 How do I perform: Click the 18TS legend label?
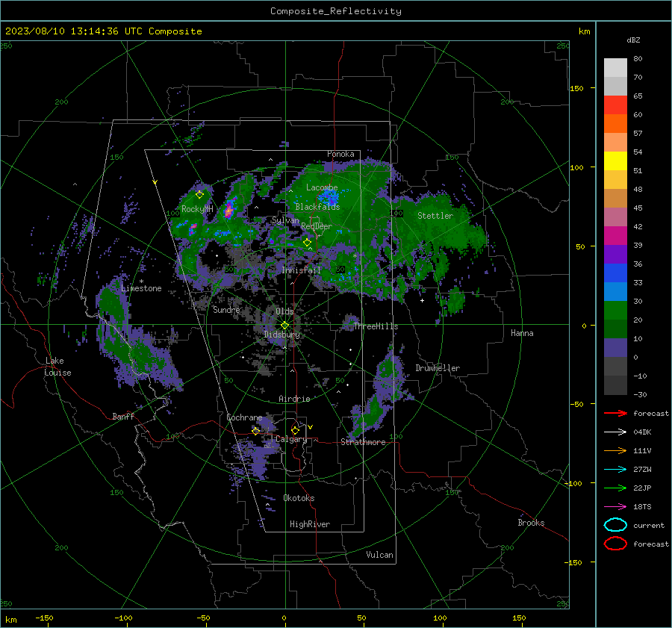coord(642,507)
